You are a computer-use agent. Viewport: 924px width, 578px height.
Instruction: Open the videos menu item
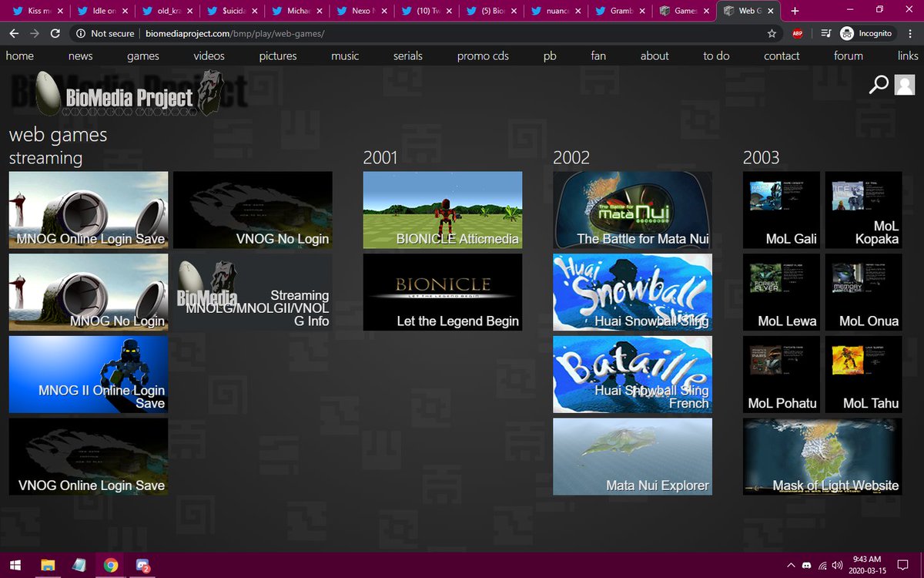click(x=209, y=55)
